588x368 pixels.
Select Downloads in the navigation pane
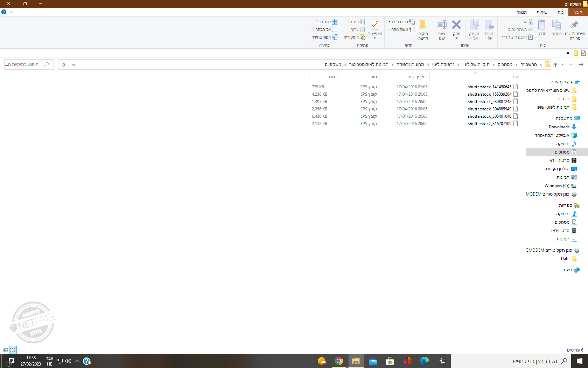pos(559,127)
